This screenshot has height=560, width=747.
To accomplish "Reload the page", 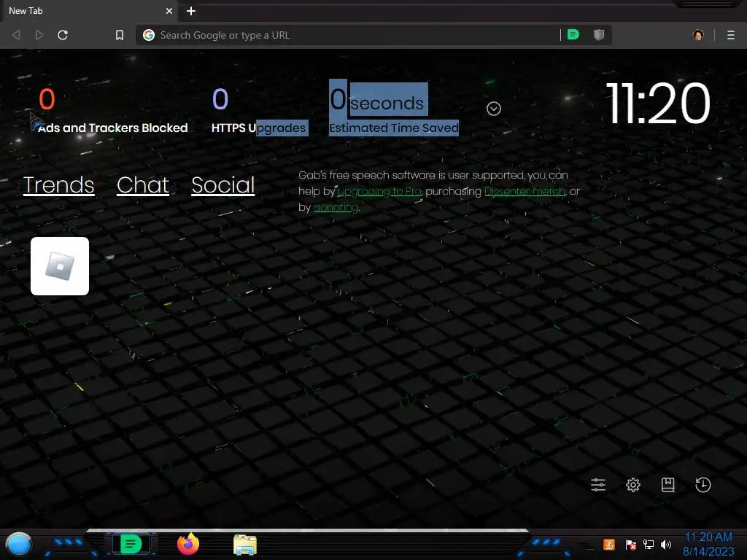I will [63, 35].
